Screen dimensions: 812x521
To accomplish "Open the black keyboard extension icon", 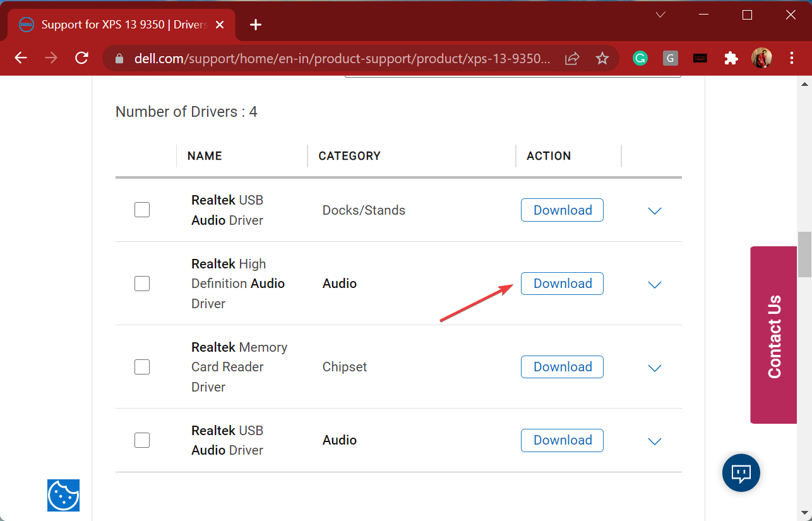I will (700, 59).
